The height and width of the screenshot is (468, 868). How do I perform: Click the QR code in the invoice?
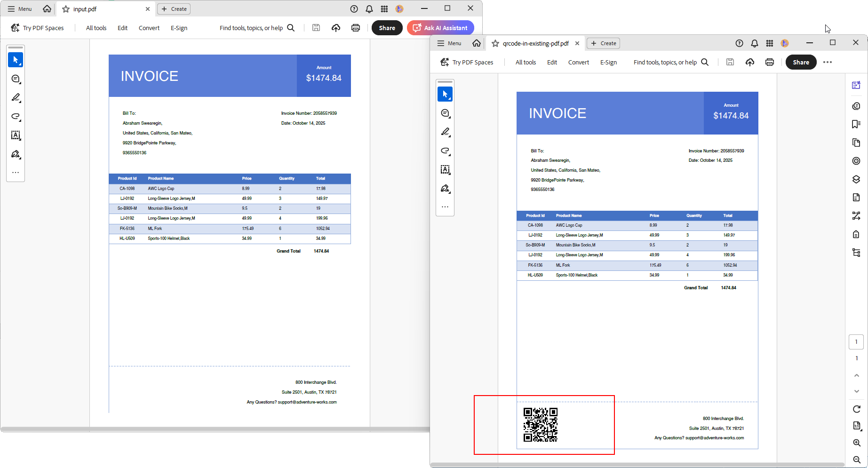pos(541,425)
